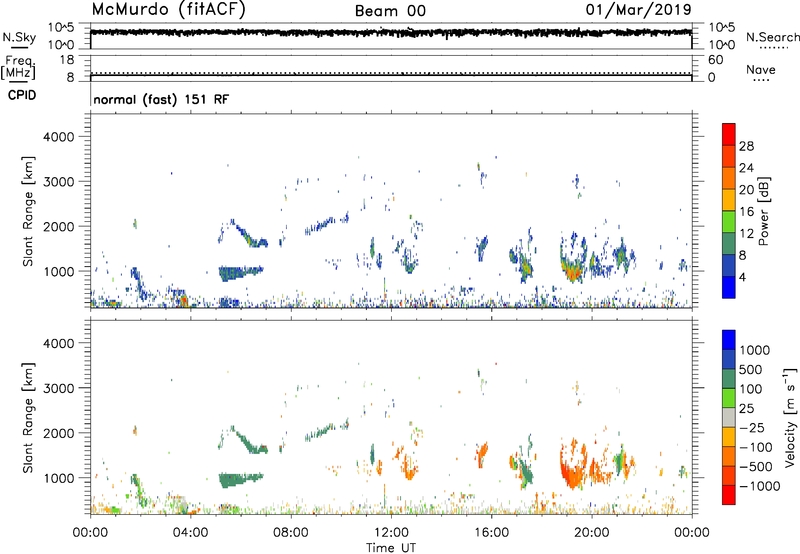The height and width of the screenshot is (554, 800).
Task: Select the yellow 16–20 dB Power colorbar segment
Action: point(729,200)
